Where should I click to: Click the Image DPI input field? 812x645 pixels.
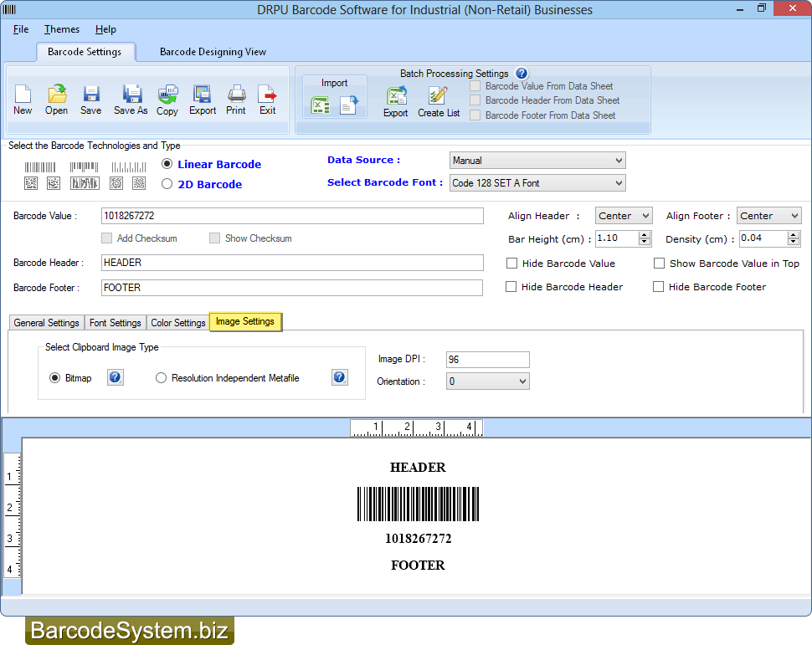click(x=488, y=359)
